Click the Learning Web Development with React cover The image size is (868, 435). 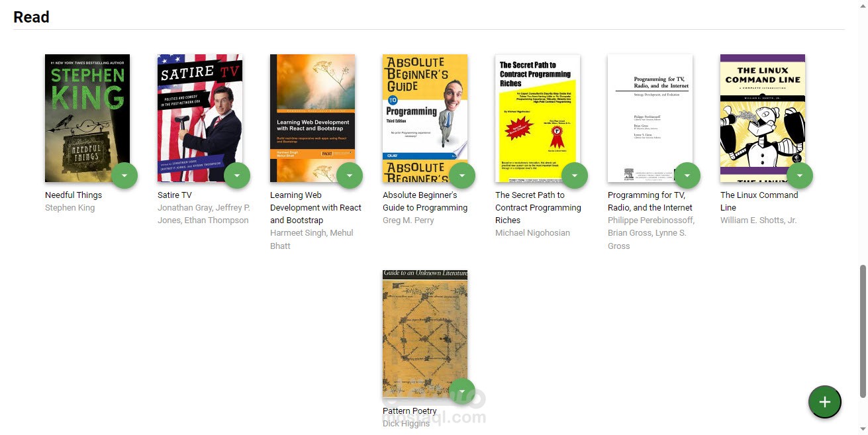tap(313, 118)
